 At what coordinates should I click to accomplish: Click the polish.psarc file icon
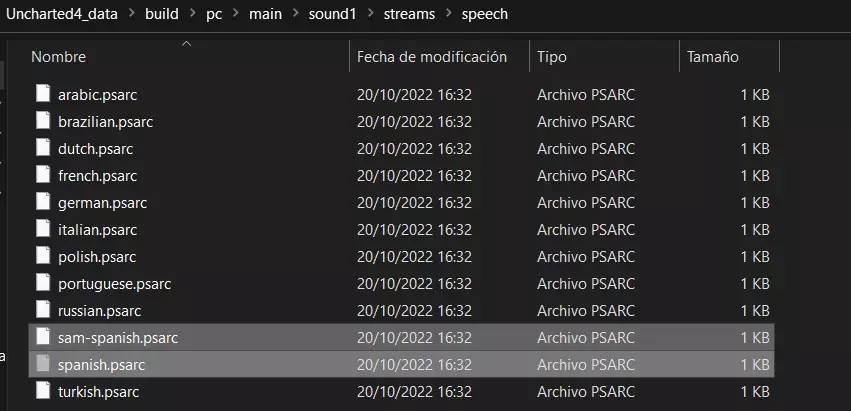(42, 256)
